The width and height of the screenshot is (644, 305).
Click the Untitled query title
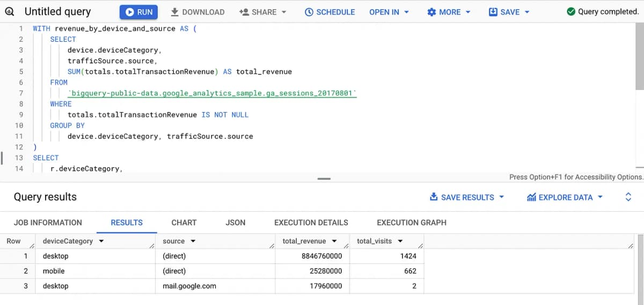point(57,12)
